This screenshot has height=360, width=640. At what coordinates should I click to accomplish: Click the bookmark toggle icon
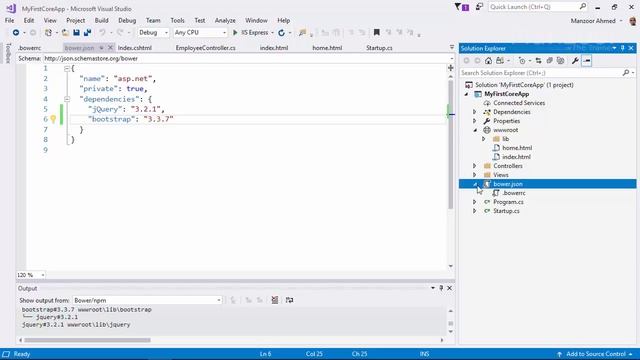(x=376, y=32)
